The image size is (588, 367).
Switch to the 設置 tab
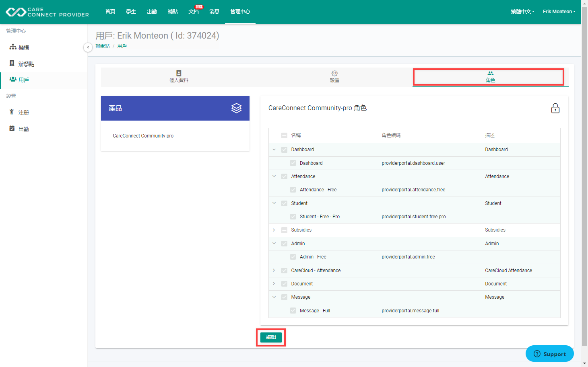[x=334, y=77]
